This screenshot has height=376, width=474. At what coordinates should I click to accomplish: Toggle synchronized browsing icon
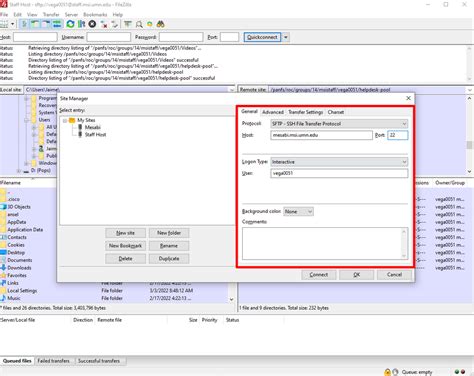(x=150, y=24)
